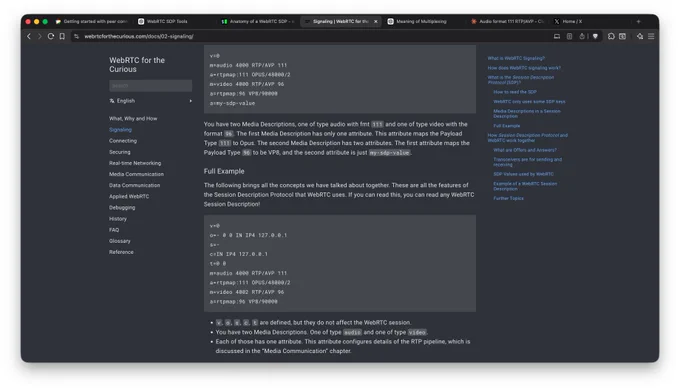Open Connecting chapter
The image size is (680, 390).
pos(123,141)
